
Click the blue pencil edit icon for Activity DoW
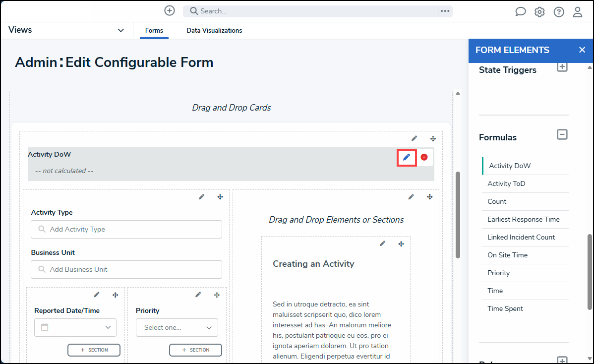pos(407,157)
